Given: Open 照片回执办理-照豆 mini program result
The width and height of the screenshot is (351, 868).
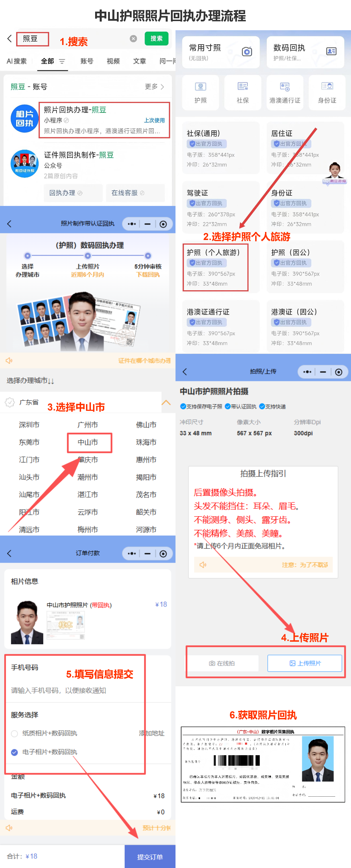Looking at the screenshot, I should (x=104, y=120).
